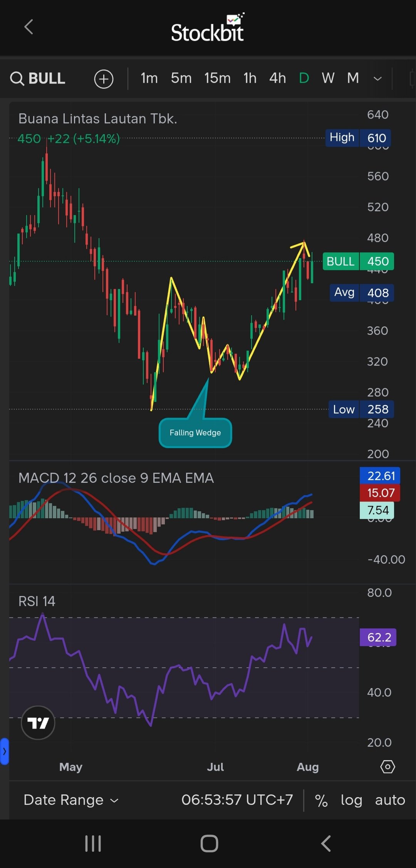This screenshot has width=416, height=868.
Task: Click the Avg 408 price label
Action: point(362,293)
